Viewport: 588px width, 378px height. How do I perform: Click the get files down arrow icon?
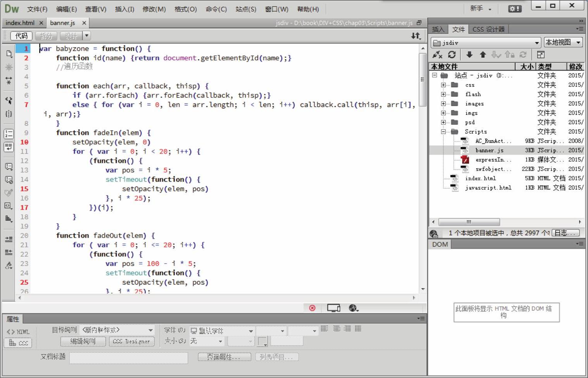[469, 55]
